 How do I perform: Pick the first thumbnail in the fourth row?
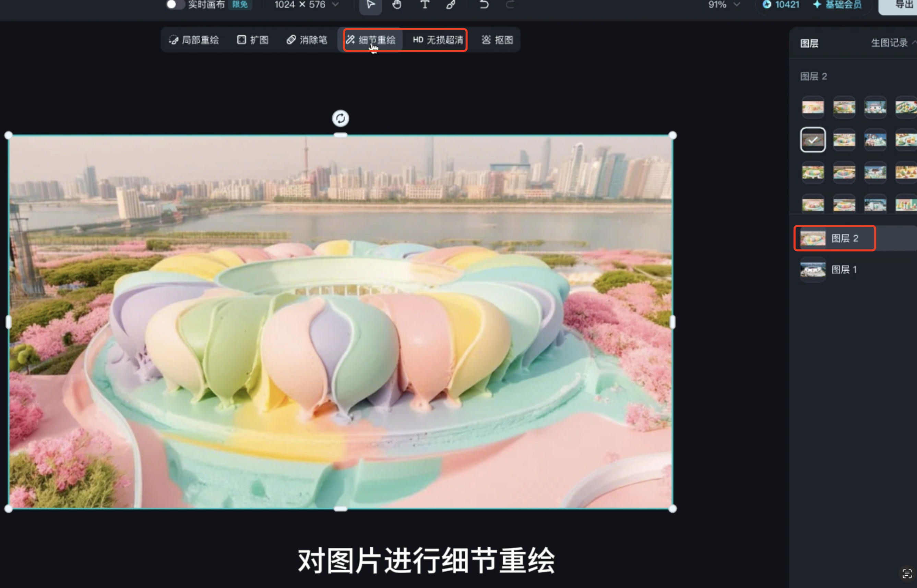coord(813,204)
